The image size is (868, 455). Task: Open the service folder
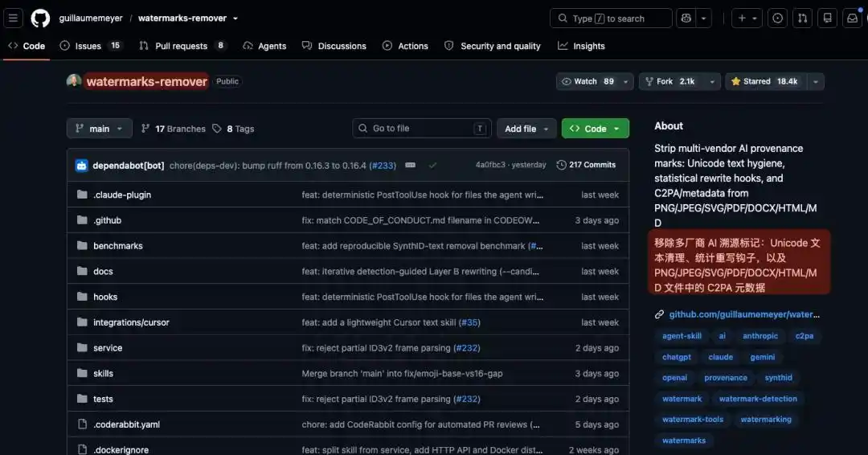[108, 347]
